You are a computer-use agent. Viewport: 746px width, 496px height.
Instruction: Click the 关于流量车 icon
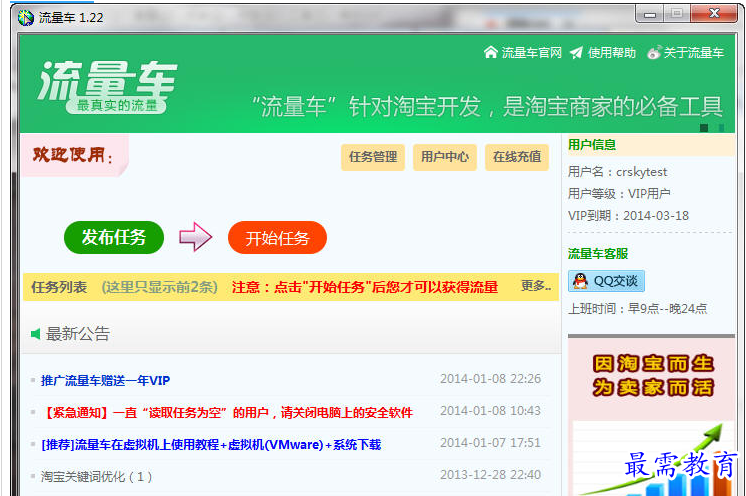pos(654,52)
